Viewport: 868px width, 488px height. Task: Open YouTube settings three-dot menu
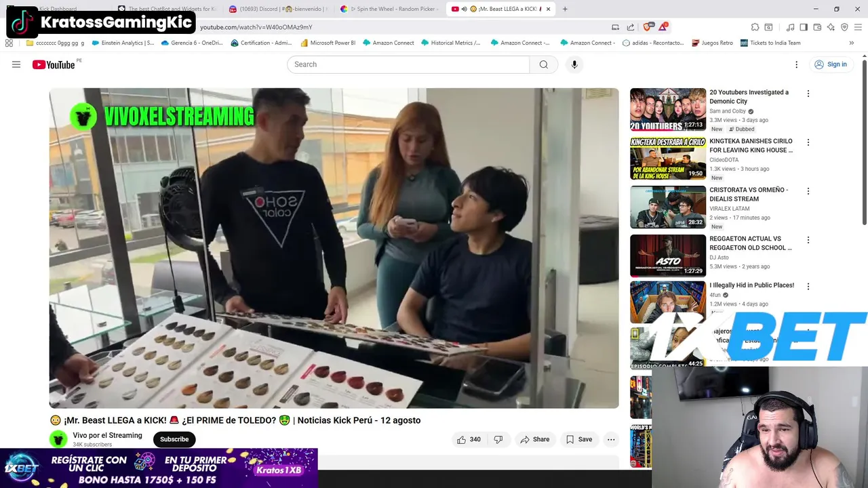click(x=797, y=64)
